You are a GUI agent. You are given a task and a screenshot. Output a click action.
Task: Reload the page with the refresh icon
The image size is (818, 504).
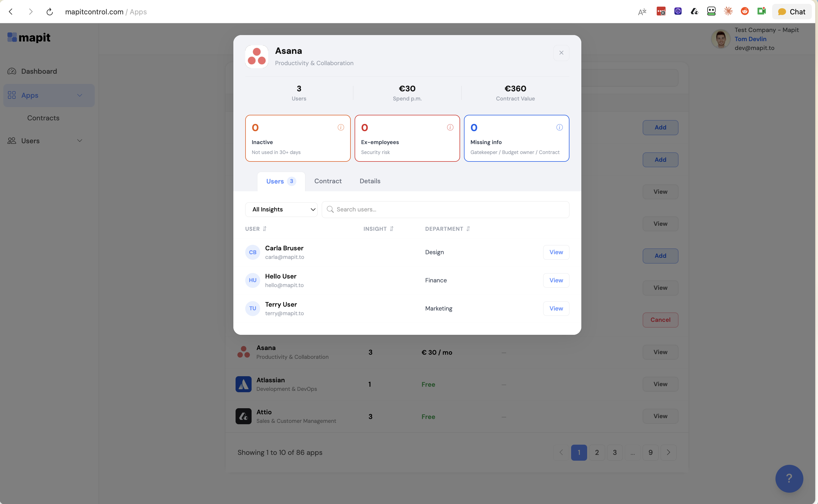click(49, 12)
